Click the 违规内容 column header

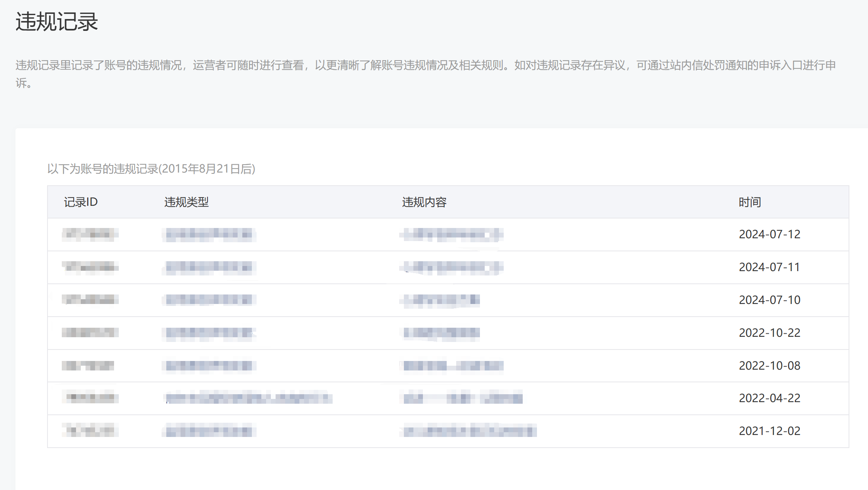(x=424, y=202)
